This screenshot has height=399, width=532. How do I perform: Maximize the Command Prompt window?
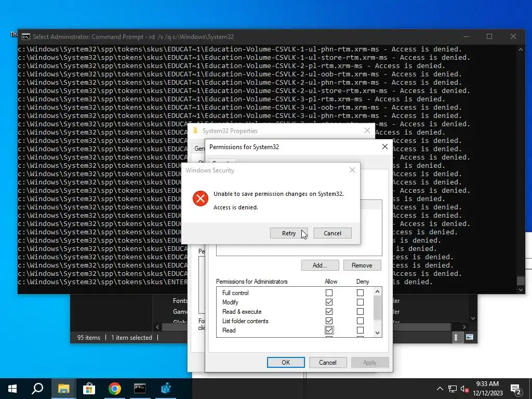point(489,36)
